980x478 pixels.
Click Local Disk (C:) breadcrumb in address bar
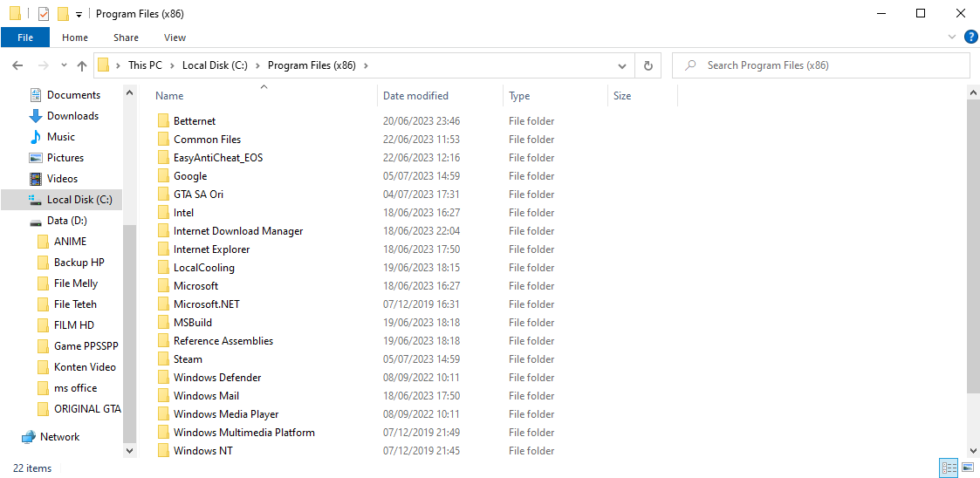(x=216, y=65)
